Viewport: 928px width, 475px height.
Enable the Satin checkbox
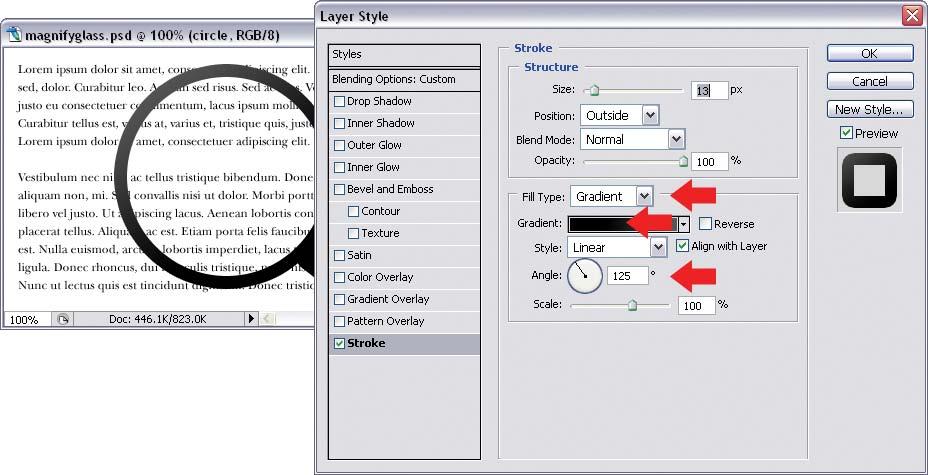click(x=339, y=256)
